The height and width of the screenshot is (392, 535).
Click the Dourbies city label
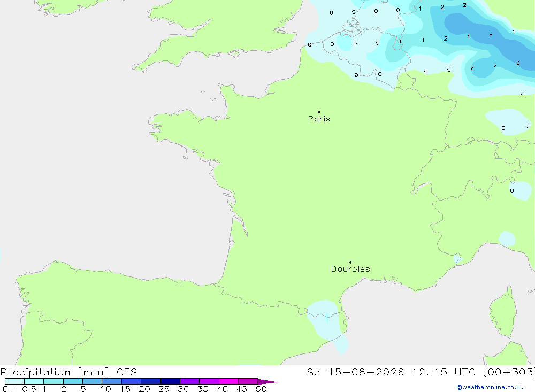[x=350, y=269]
